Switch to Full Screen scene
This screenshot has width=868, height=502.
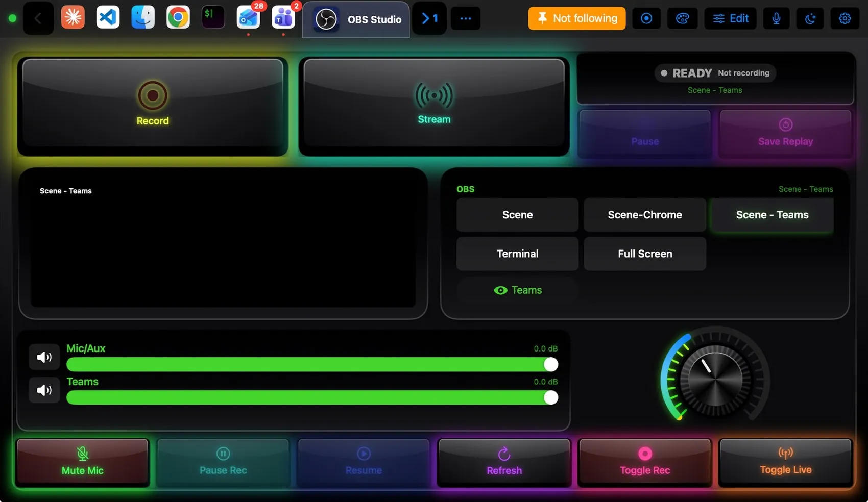(x=645, y=254)
